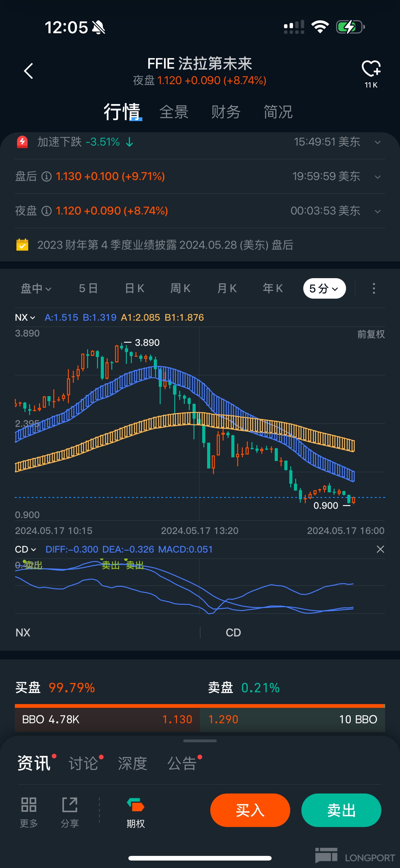
Task: Switch to the 财务 tab
Action: click(226, 112)
